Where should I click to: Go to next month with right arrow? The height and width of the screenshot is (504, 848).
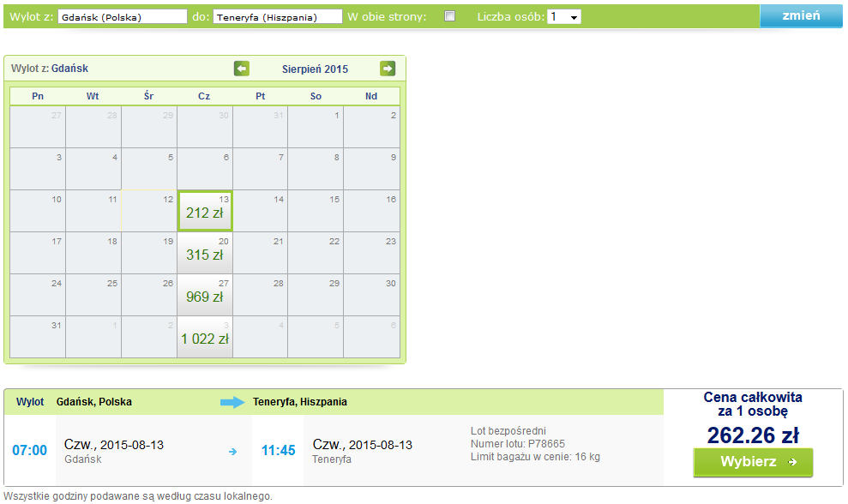coord(388,69)
